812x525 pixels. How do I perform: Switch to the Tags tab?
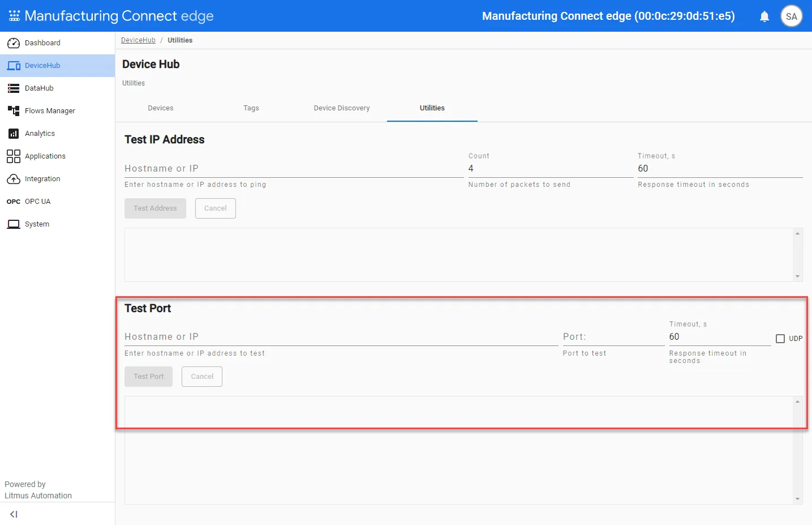click(x=251, y=108)
